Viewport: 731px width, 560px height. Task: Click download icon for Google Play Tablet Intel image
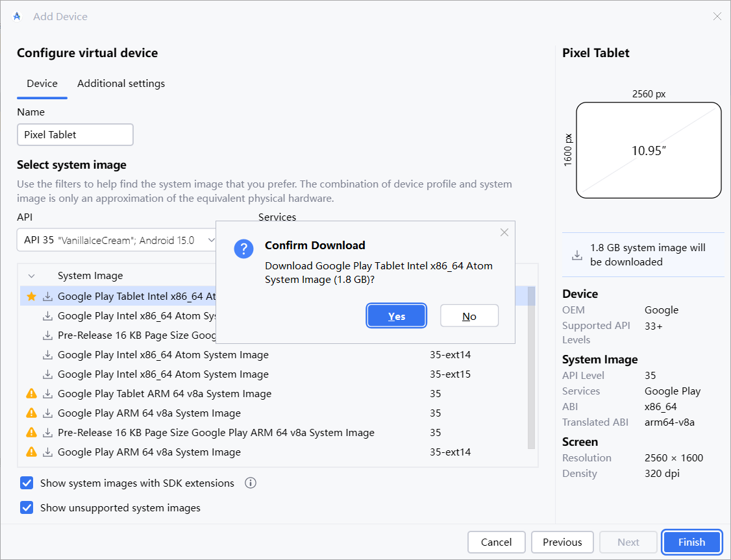47,297
